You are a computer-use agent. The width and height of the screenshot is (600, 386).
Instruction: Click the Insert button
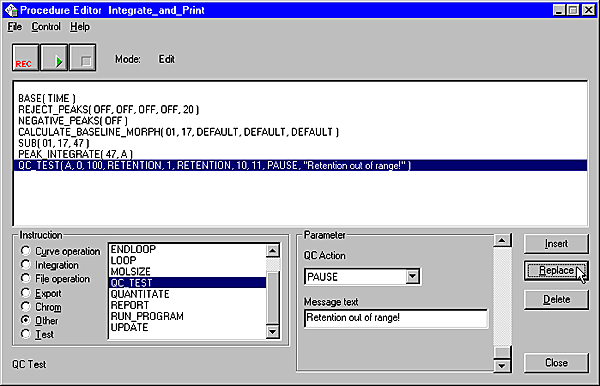[556, 244]
